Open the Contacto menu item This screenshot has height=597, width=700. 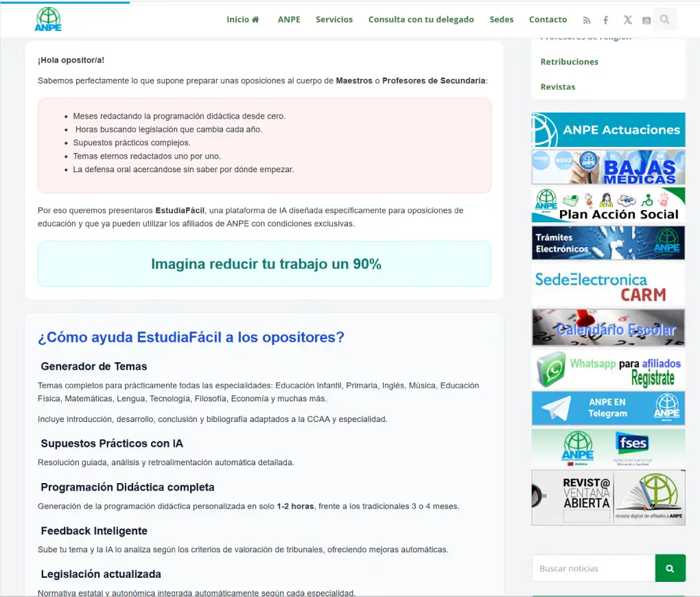(x=548, y=20)
